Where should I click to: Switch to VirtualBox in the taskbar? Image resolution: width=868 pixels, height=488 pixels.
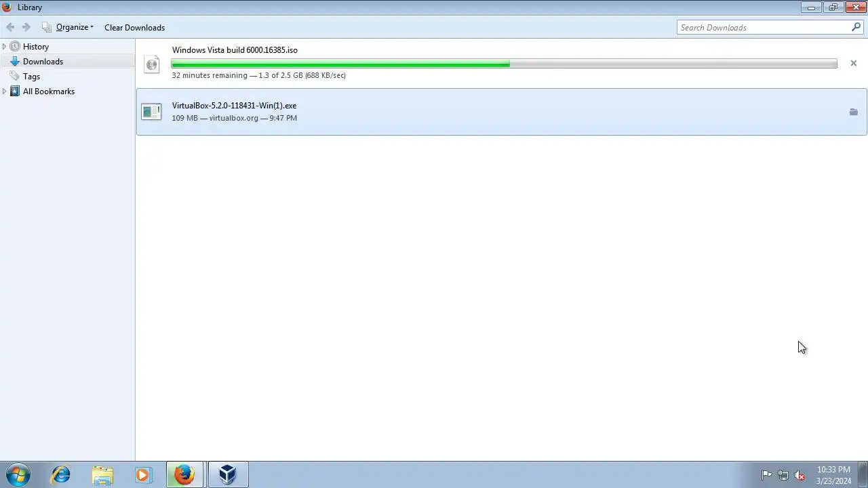pyautogui.click(x=228, y=474)
